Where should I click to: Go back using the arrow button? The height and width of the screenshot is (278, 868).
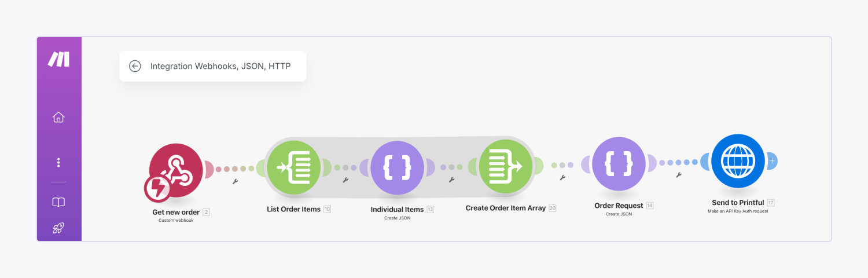135,66
